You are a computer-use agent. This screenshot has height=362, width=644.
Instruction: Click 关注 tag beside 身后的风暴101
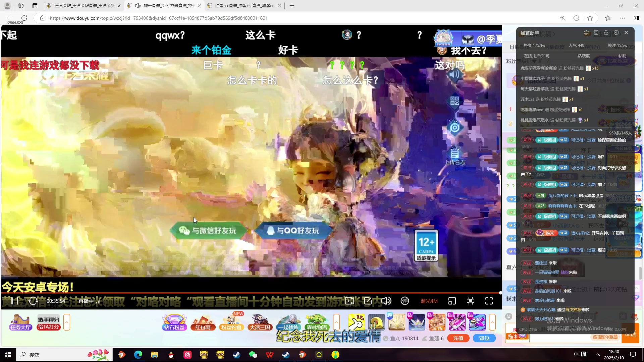coord(527,291)
